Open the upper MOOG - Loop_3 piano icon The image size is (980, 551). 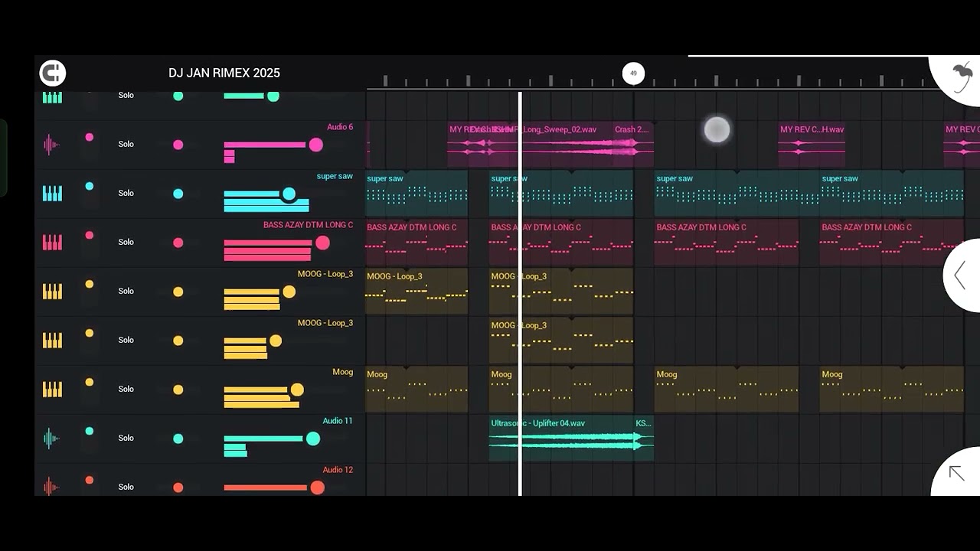(x=52, y=291)
